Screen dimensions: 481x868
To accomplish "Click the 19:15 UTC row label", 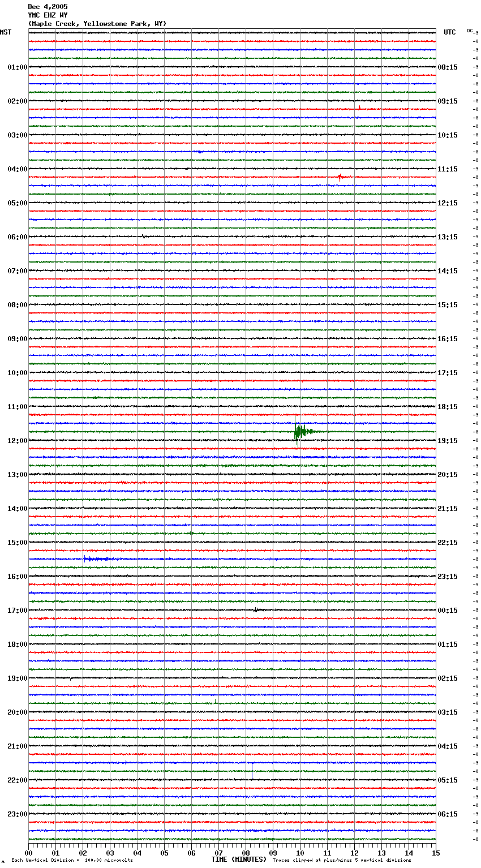I will (x=448, y=441).
